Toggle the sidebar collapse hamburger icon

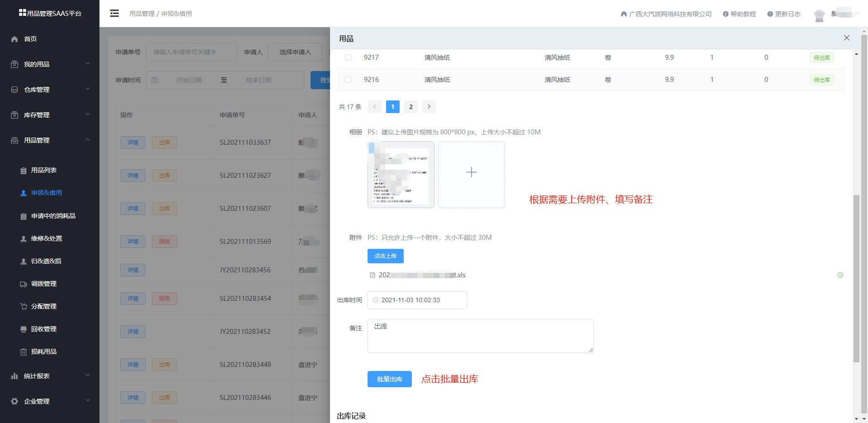coord(114,14)
